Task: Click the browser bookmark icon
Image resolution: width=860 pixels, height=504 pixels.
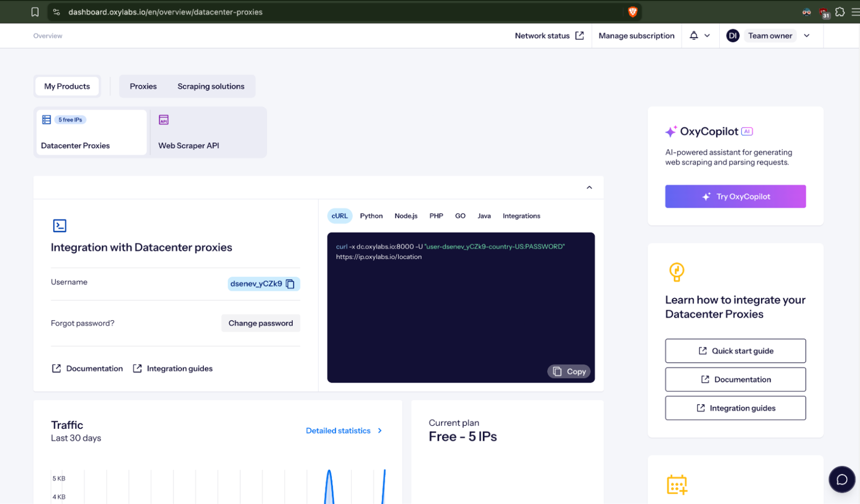Action: (35, 12)
